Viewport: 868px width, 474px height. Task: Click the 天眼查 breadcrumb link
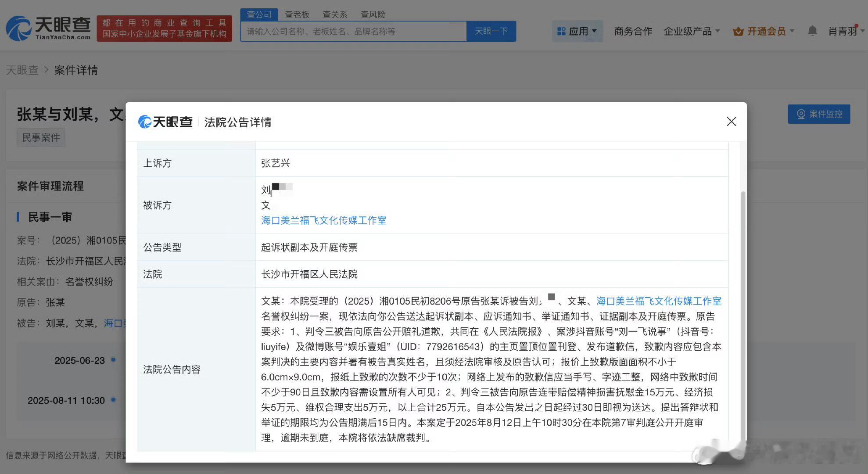tap(22, 70)
